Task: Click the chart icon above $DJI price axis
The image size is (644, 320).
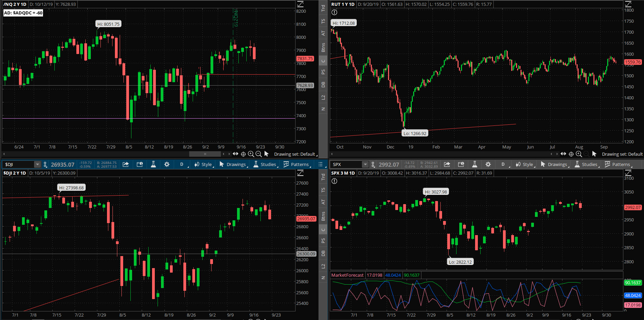Action: [300, 173]
